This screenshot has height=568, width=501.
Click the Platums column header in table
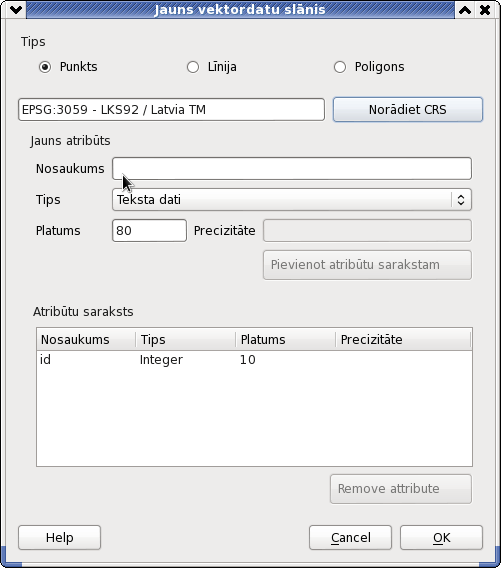(286, 339)
